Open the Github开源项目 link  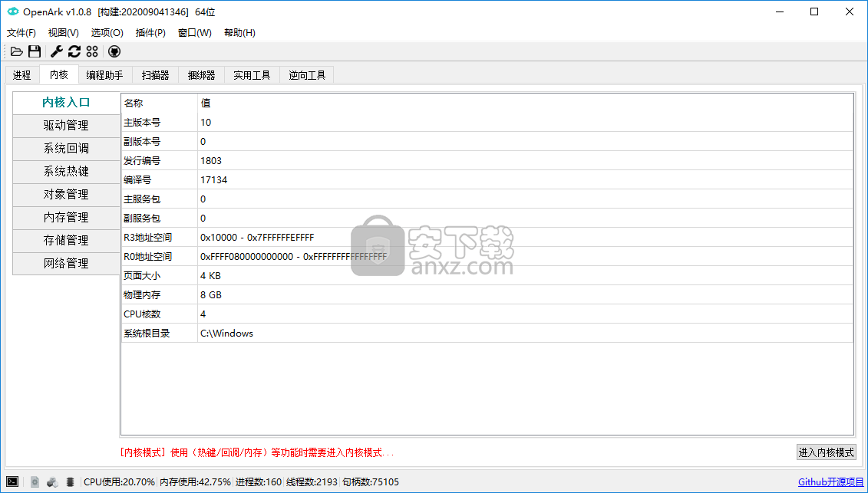click(x=831, y=482)
